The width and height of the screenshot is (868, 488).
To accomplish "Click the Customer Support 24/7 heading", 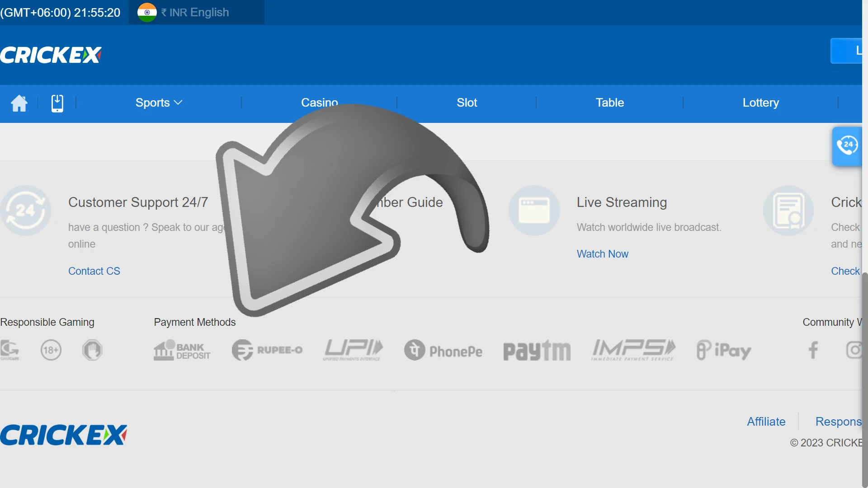I will pos(138,202).
